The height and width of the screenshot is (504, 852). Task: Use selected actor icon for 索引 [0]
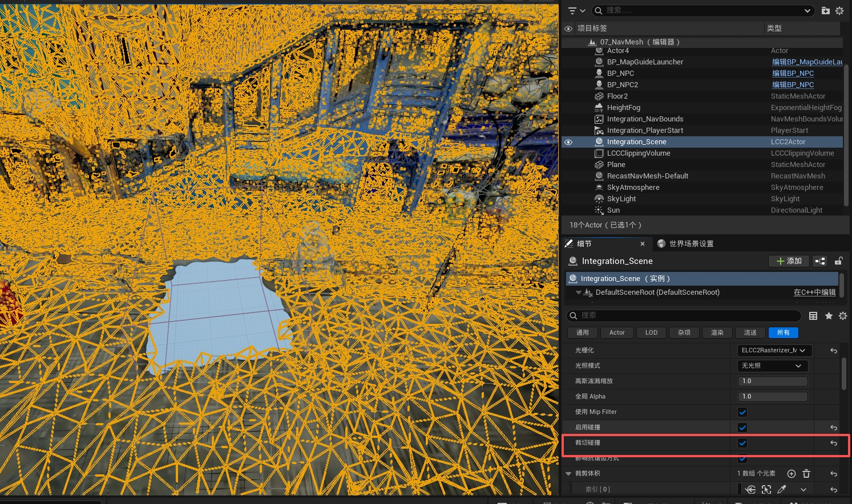tap(751, 489)
